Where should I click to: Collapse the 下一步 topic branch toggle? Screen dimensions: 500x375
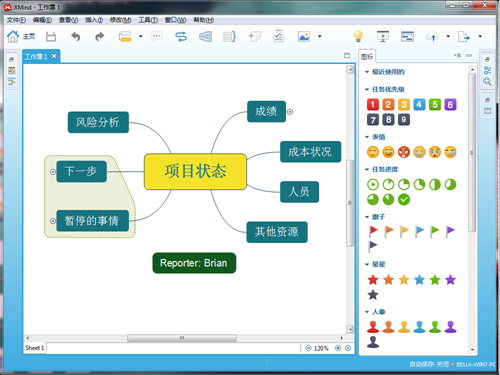click(x=53, y=172)
